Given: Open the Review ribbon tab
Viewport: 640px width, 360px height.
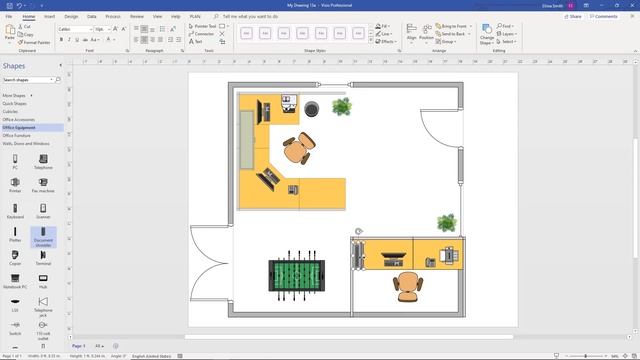Looking at the screenshot, I should point(137,16).
